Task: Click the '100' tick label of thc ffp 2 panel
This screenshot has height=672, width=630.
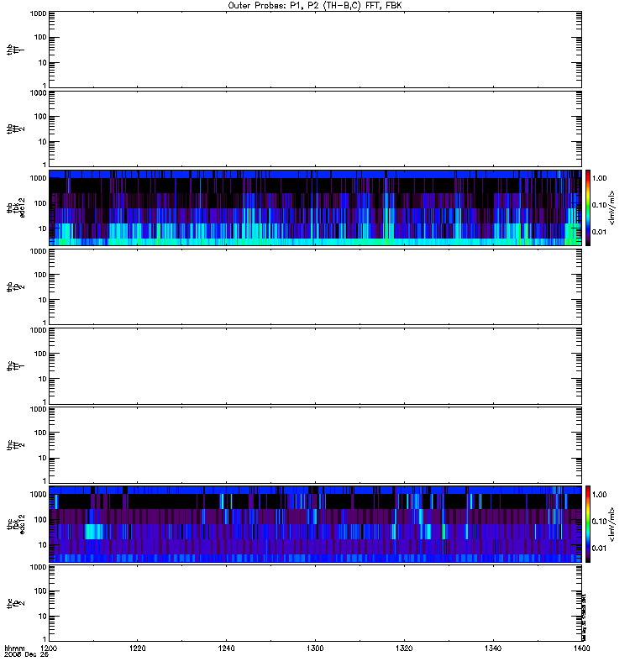Action: 40,591
